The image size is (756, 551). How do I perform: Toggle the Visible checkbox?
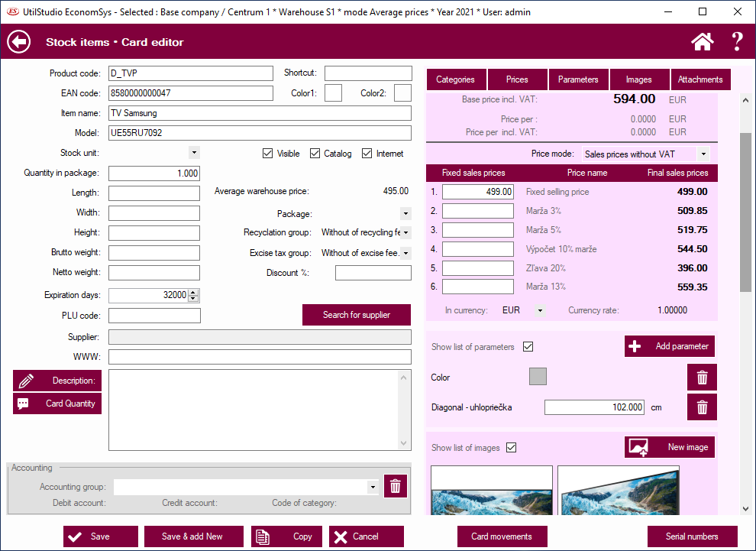click(267, 154)
